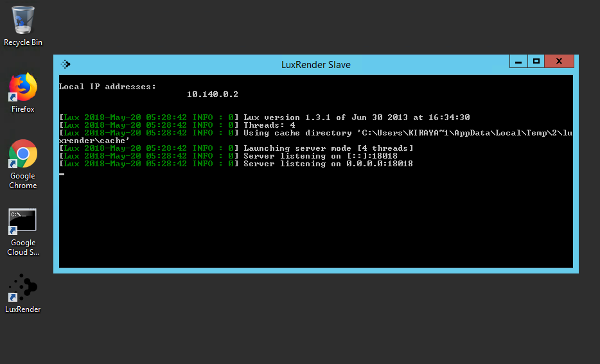
Task: Click the 'xrender\cache' continuation line
Action: pyautogui.click(x=94, y=141)
